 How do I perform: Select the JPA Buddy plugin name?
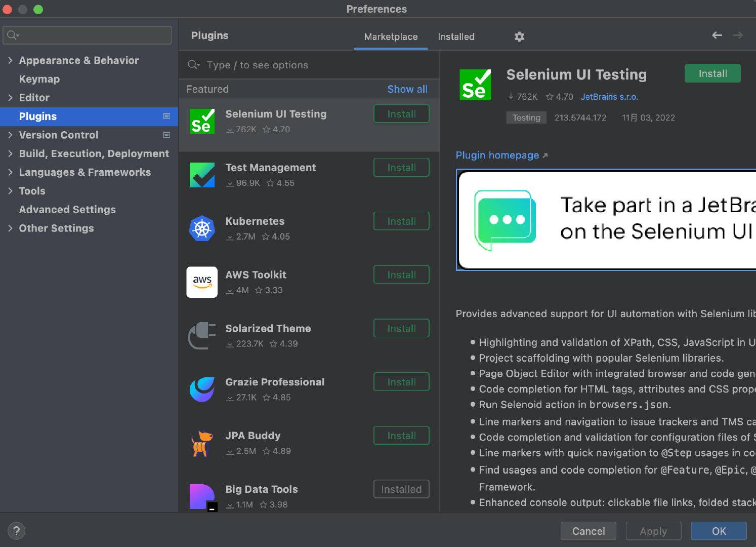(x=253, y=436)
